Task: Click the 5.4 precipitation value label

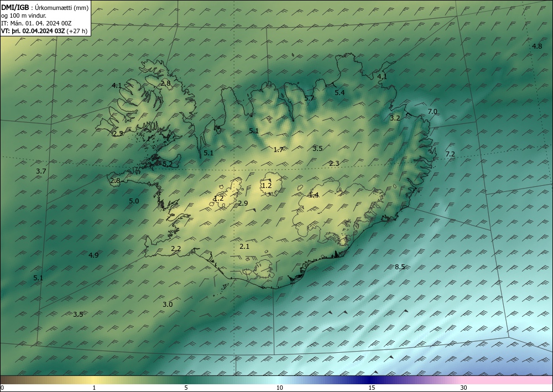Action: [340, 93]
